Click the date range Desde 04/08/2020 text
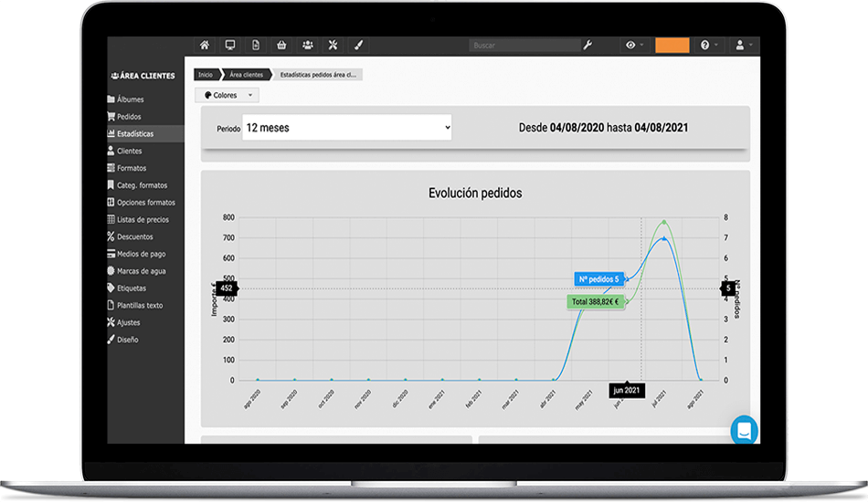 603,128
